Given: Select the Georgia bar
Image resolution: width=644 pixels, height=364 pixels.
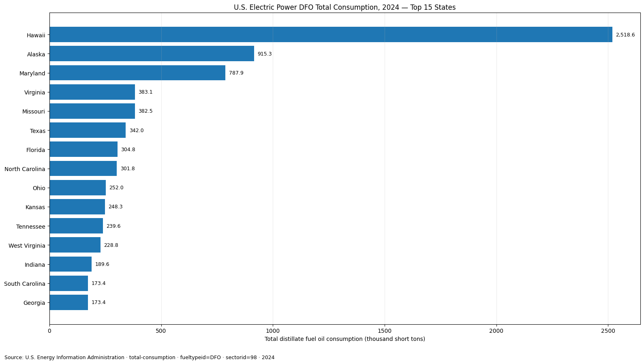Looking at the screenshot, I should [69, 302].
